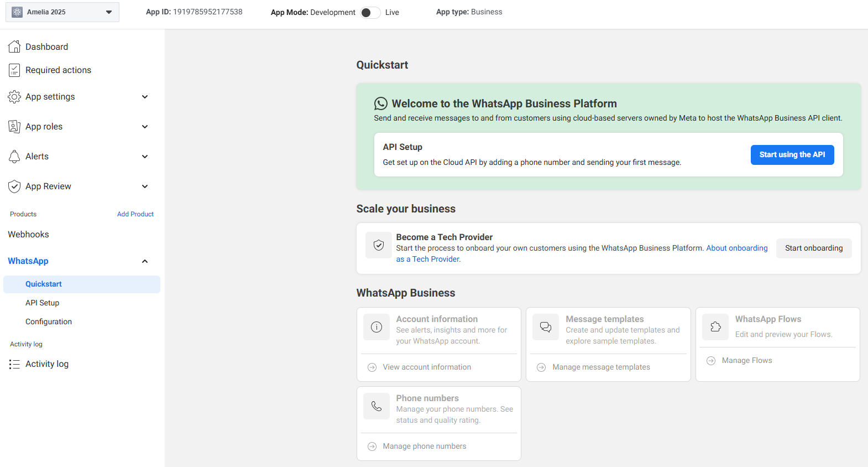Image resolution: width=868 pixels, height=467 pixels.
Task: Click the Quickstart page heading
Action: tap(382, 65)
